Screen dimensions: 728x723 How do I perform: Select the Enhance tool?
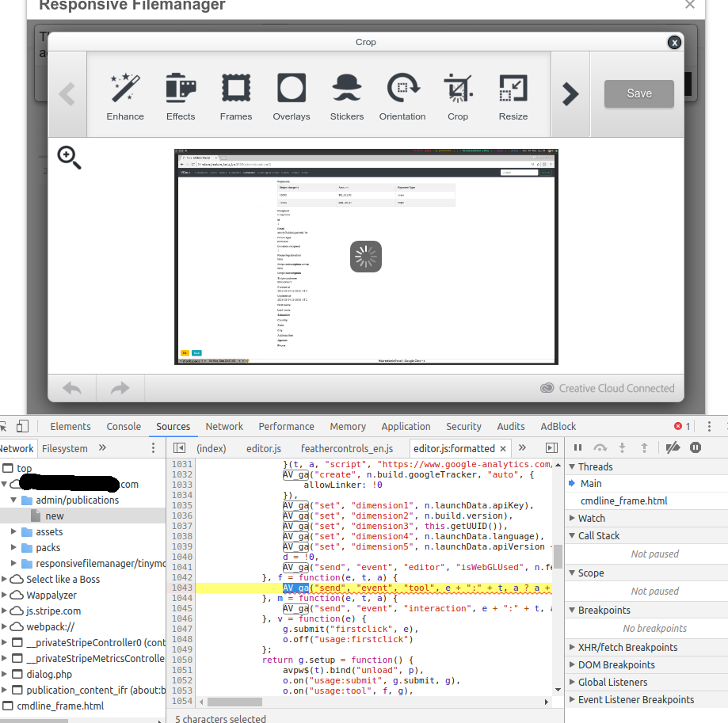(x=124, y=95)
